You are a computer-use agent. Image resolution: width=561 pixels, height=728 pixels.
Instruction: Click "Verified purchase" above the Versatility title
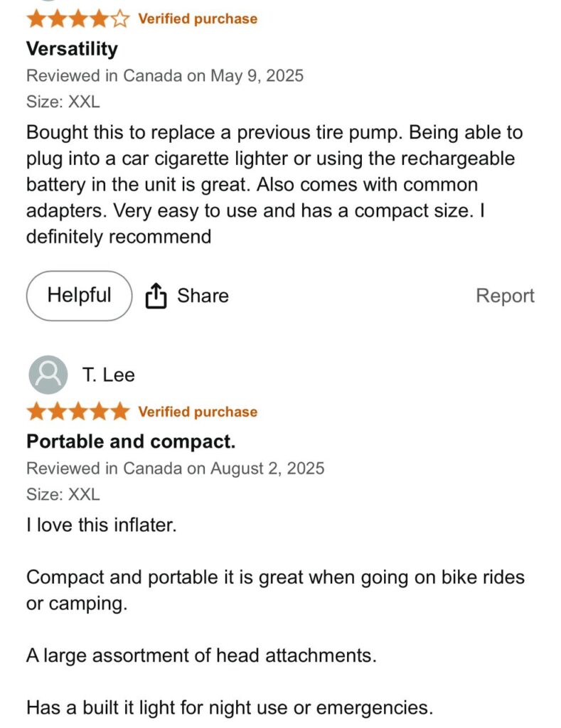point(198,18)
